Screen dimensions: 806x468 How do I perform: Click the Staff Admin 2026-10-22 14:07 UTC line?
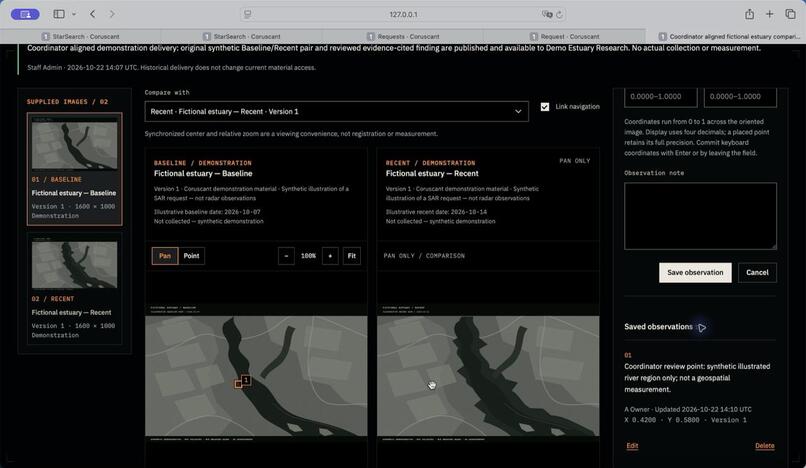[171, 67]
